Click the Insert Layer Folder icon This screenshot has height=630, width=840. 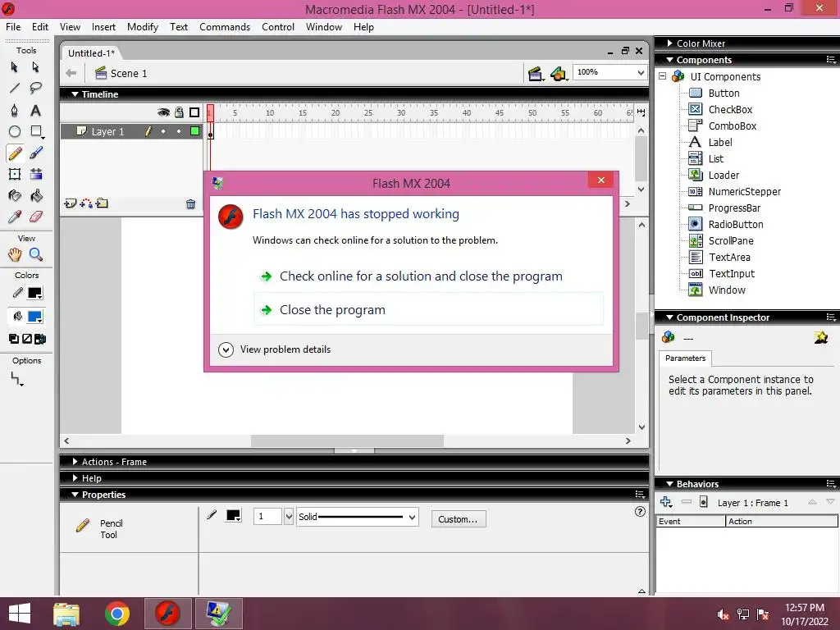coord(102,203)
